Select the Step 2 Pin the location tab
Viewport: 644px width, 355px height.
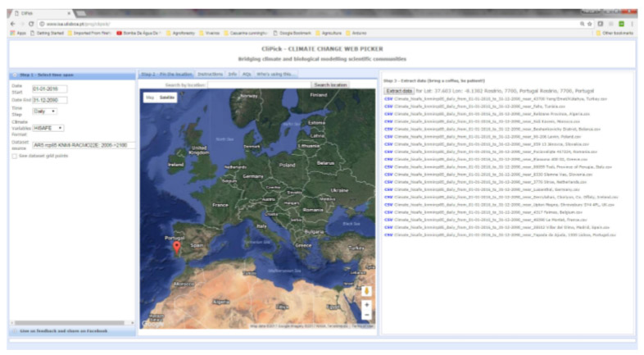click(x=166, y=75)
